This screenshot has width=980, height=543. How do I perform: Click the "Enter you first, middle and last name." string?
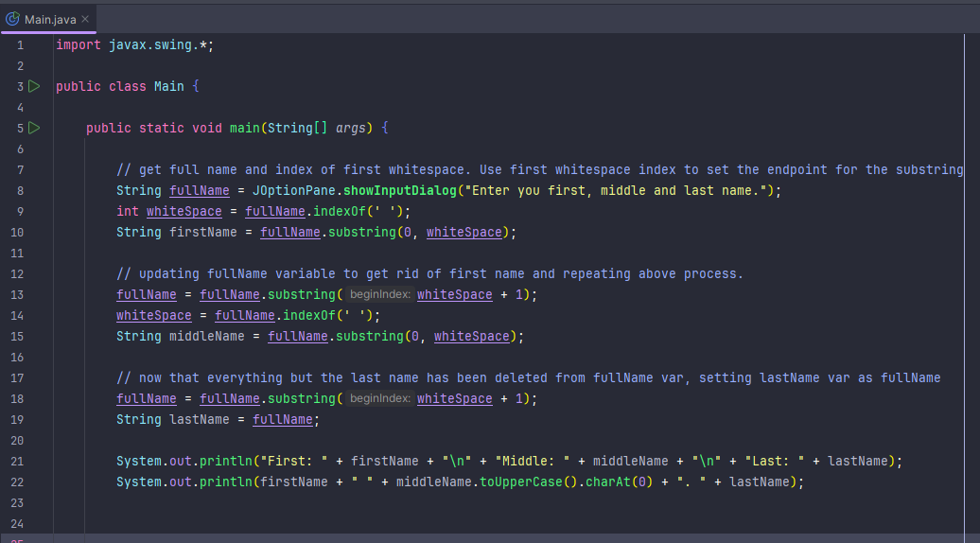616,190
